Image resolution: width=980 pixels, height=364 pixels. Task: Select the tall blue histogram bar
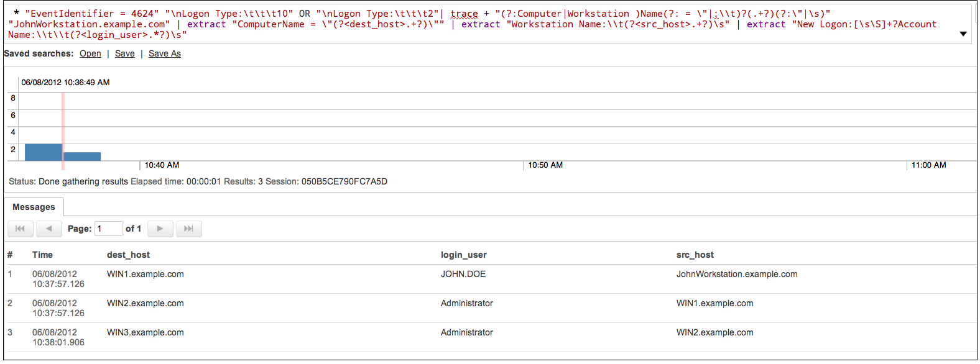pos(43,152)
